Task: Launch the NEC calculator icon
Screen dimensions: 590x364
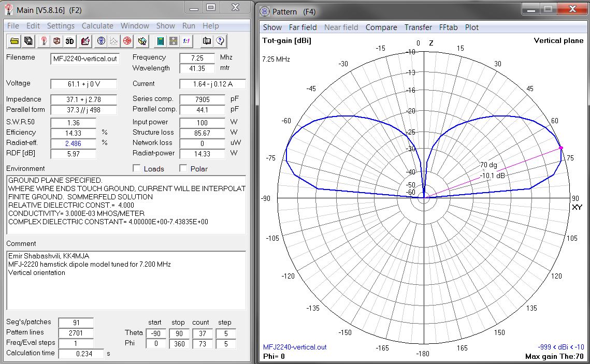Action: tap(161, 41)
